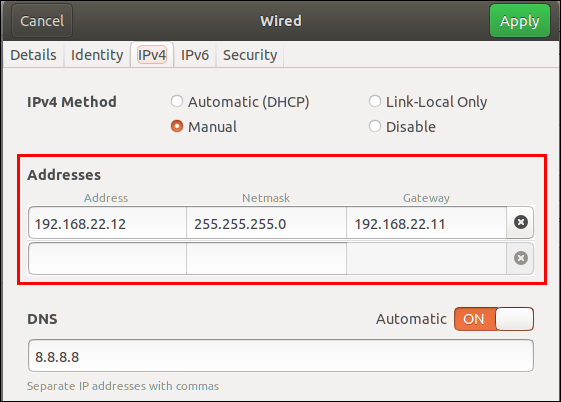Choose the Link-Local Only option
Image resolution: width=561 pixels, height=402 pixels.
(x=428, y=102)
